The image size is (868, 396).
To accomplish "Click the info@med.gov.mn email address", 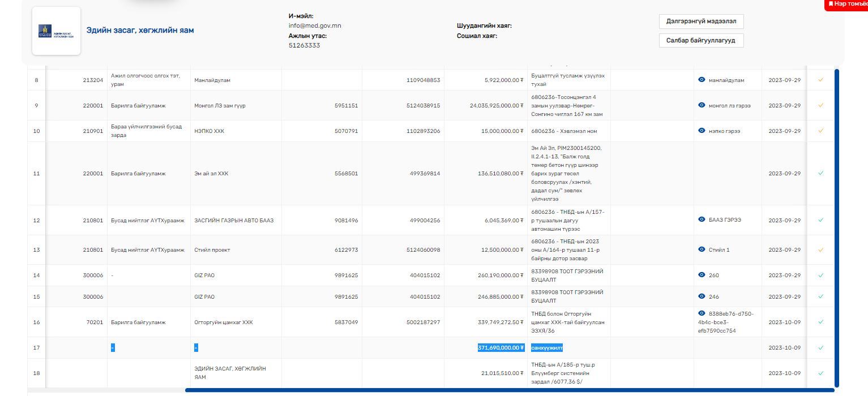I will pos(315,25).
